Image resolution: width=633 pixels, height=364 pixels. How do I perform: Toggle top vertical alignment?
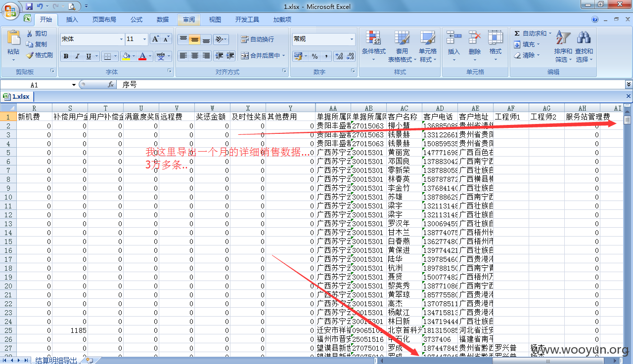click(183, 39)
